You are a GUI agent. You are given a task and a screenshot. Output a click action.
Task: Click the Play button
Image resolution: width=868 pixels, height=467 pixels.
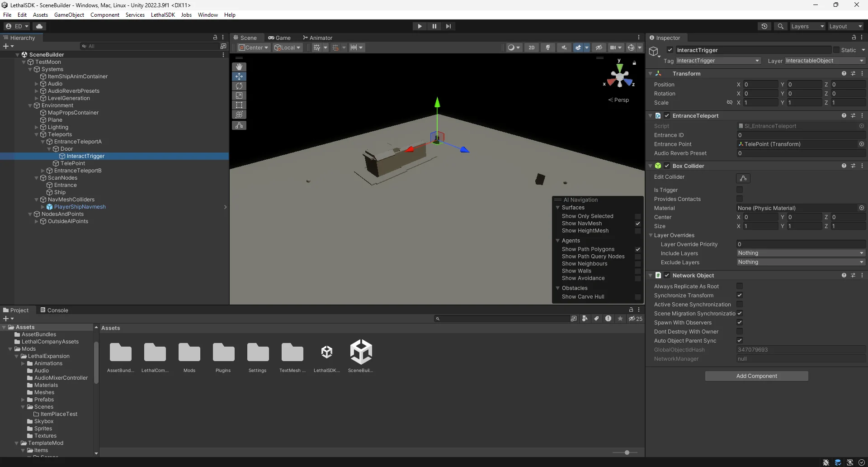[x=420, y=26]
